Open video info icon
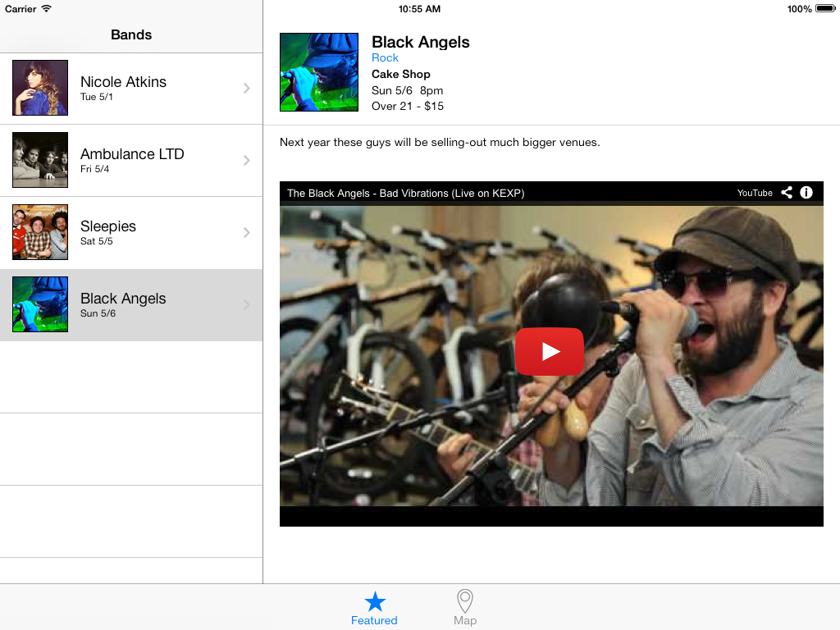This screenshot has height=630, width=840. coord(806,193)
